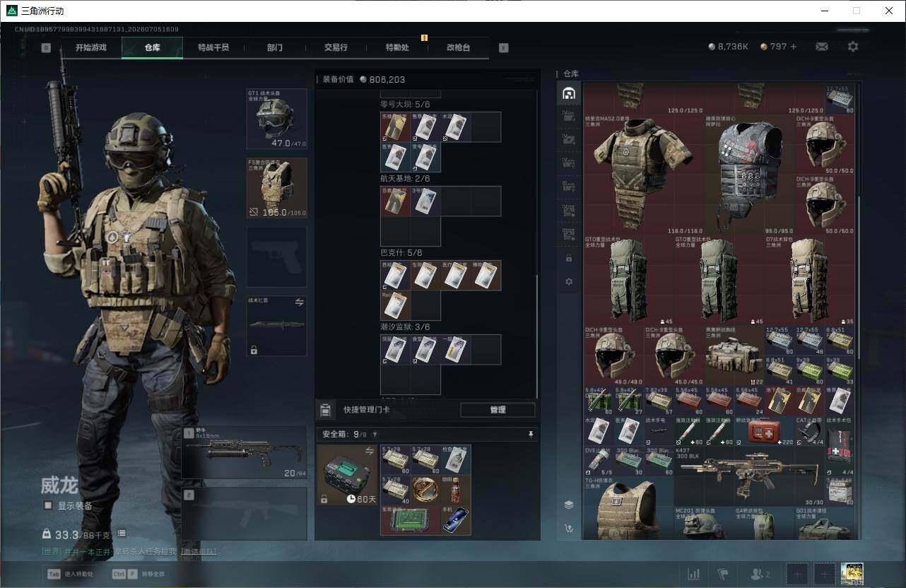The width and height of the screenshot is (906, 588).
Task: Select the TG-H防弹衣 body armor
Action: 629,507
